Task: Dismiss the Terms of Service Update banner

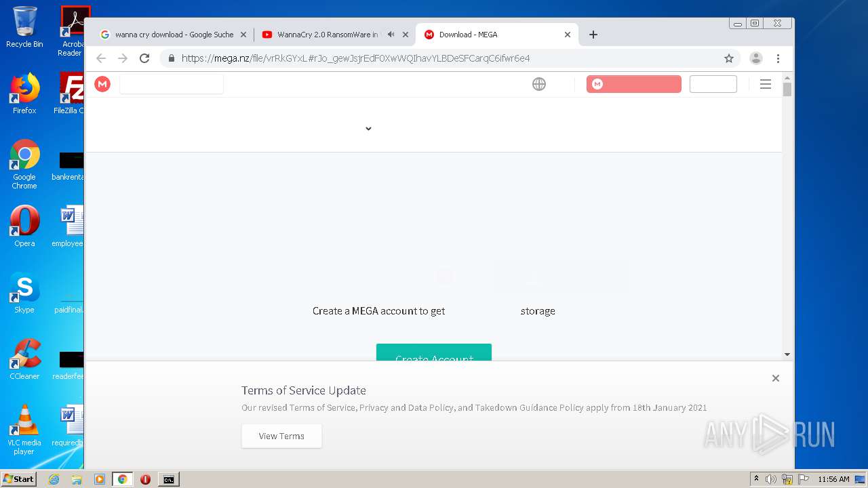Action: click(x=776, y=378)
